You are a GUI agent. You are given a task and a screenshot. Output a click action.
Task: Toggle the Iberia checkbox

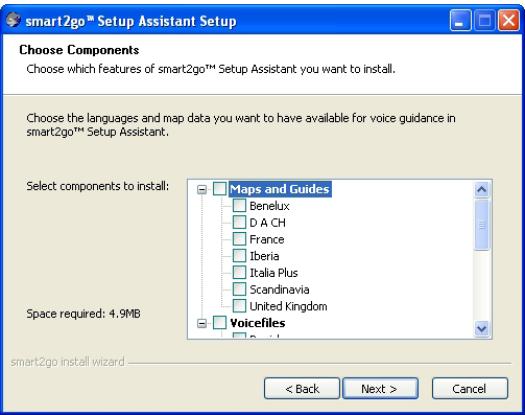point(239,256)
